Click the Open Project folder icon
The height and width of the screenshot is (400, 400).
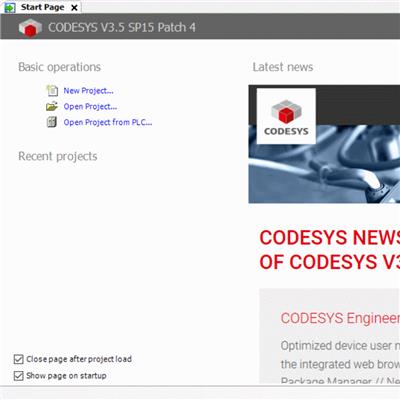tap(52, 107)
